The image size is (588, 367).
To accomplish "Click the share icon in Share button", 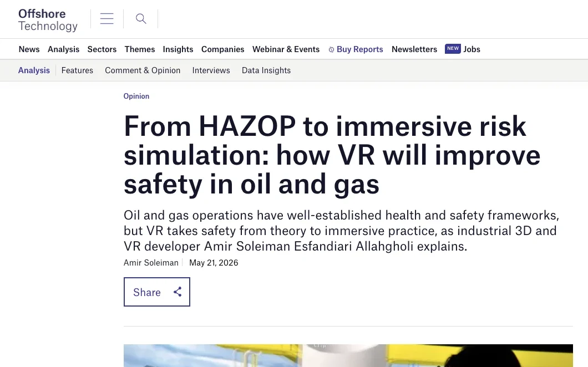I will (x=178, y=292).
